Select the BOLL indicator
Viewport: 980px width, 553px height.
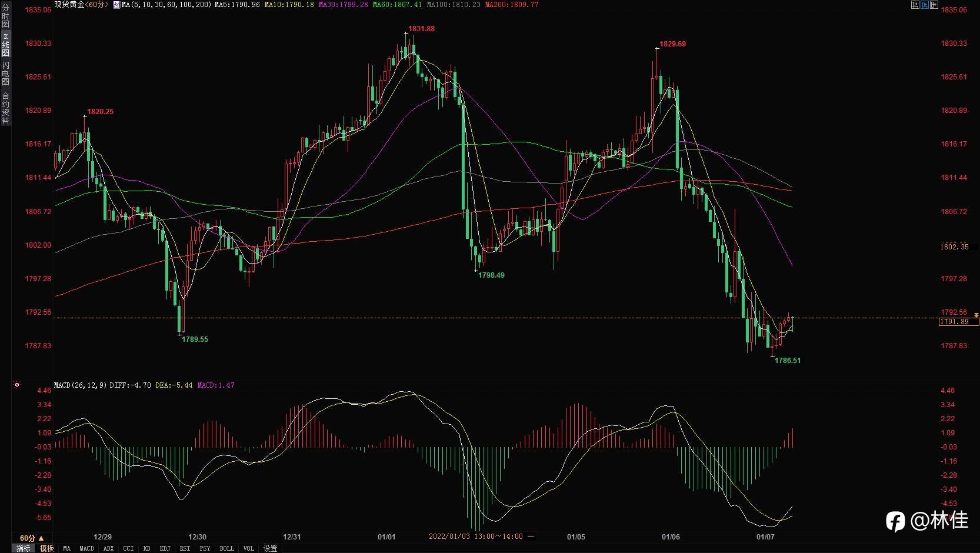tap(226, 548)
